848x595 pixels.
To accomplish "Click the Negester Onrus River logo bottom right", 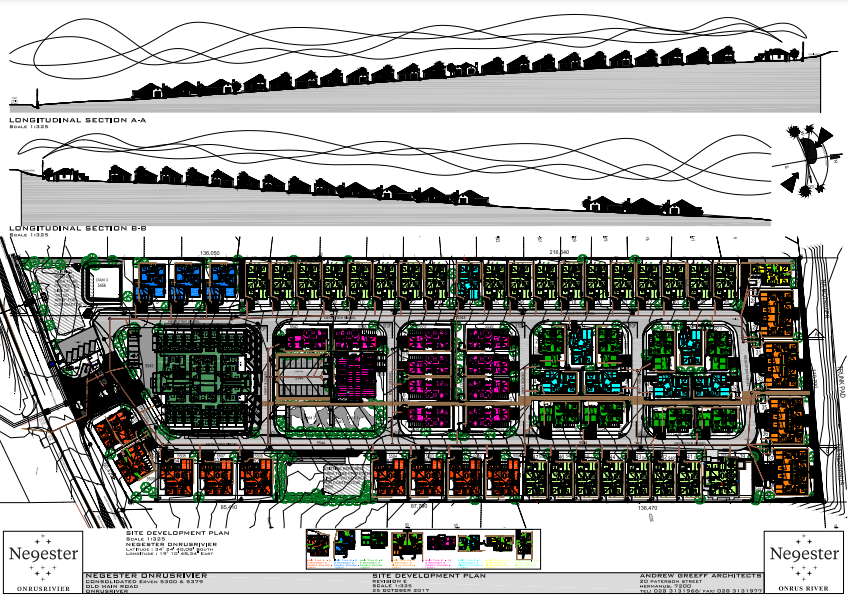I will tap(804, 560).
